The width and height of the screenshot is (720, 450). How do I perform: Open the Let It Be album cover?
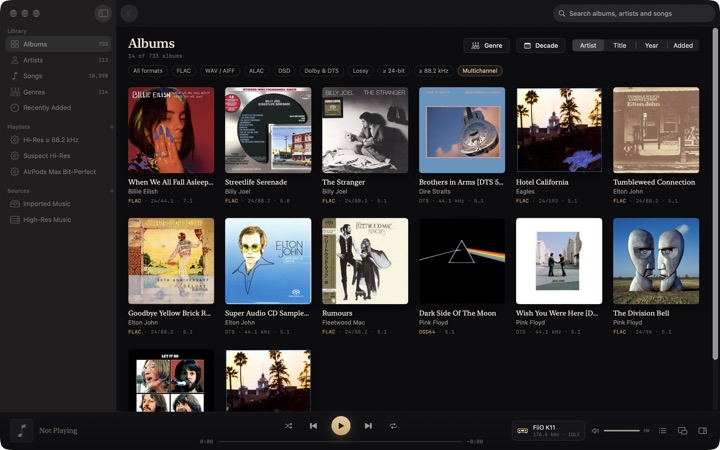[171, 381]
